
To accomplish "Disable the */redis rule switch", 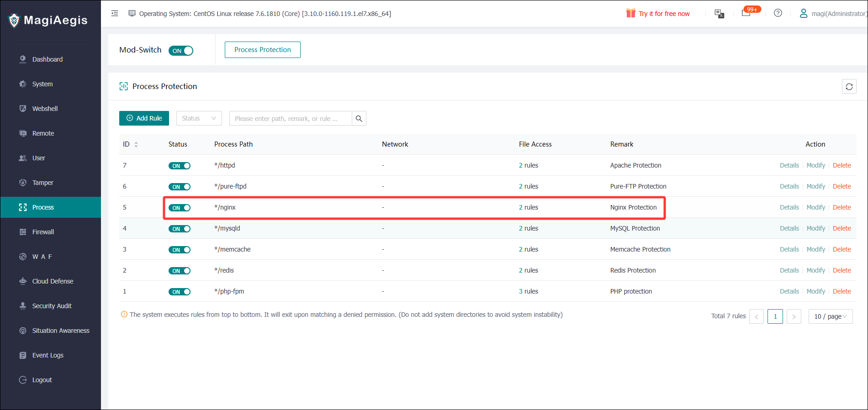I will pyautogui.click(x=180, y=271).
